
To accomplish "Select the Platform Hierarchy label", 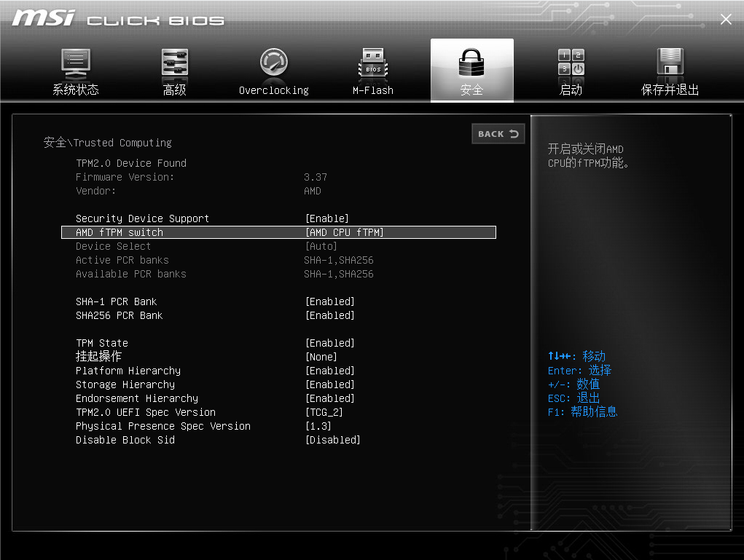I will pyautogui.click(x=128, y=371).
